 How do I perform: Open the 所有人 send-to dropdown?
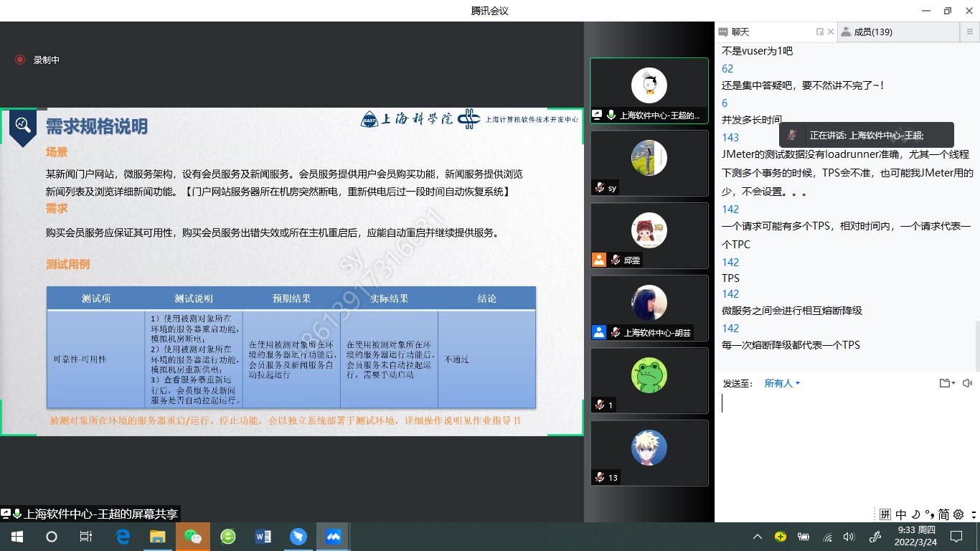point(782,383)
